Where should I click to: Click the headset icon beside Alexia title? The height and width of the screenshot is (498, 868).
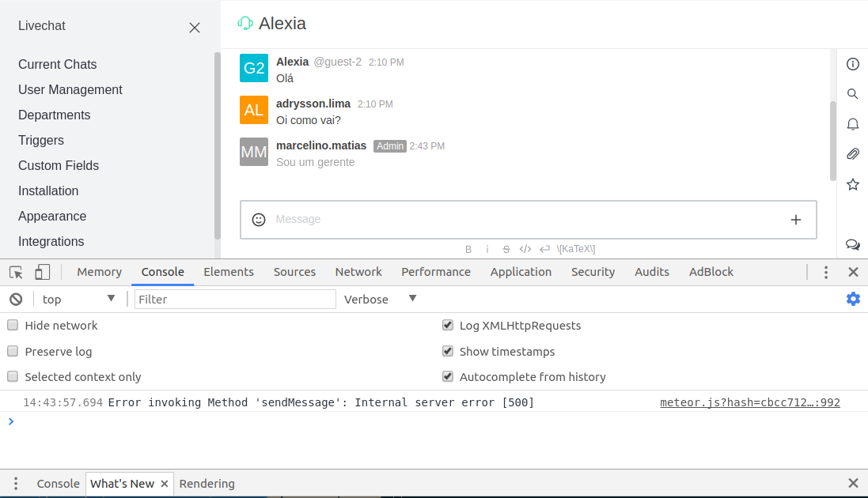245,23
